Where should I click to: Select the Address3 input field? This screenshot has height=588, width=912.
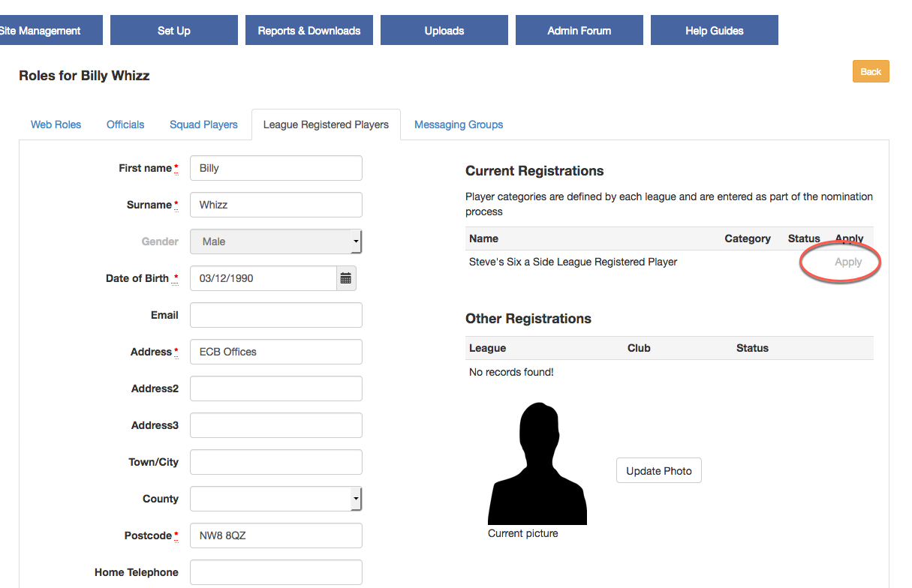276,425
